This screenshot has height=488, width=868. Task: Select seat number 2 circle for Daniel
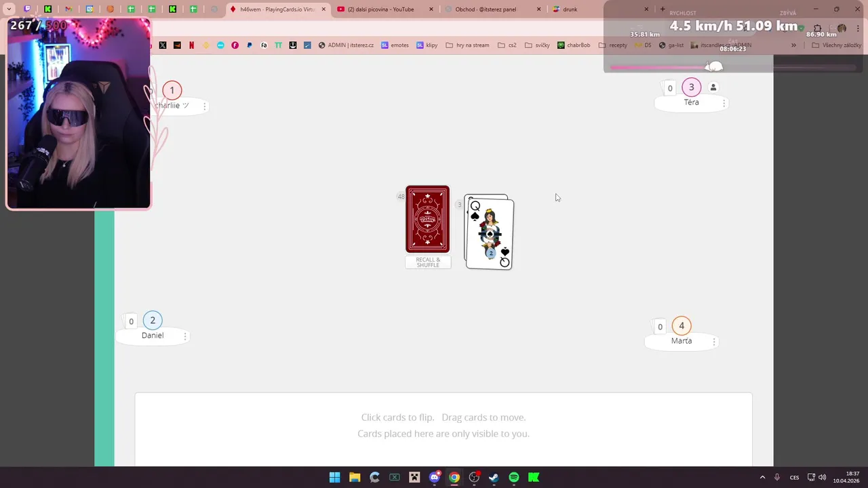click(153, 321)
